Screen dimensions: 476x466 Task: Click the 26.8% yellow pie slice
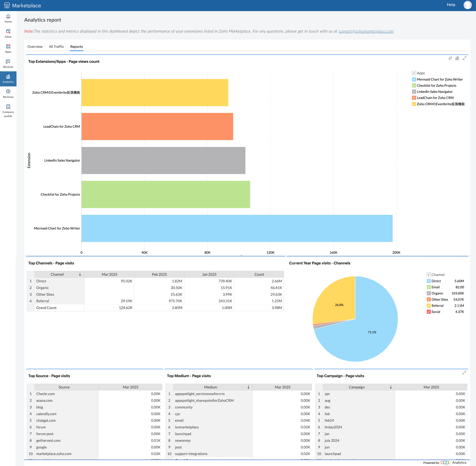tap(339, 305)
